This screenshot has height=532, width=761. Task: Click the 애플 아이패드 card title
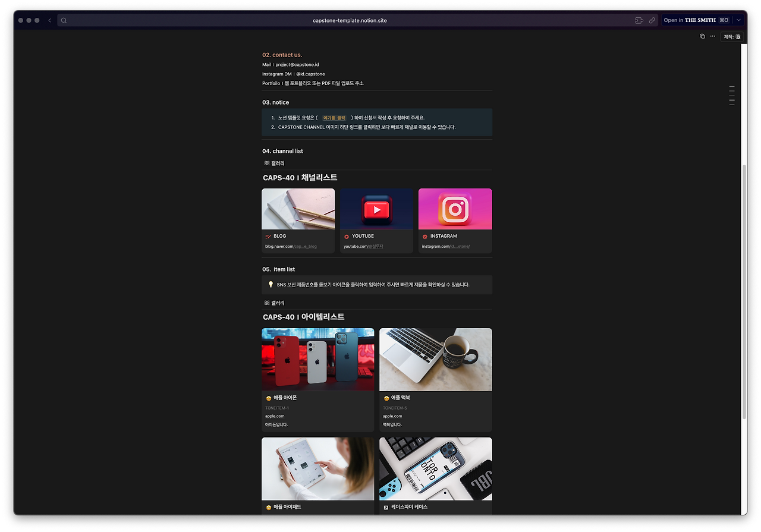click(x=287, y=508)
